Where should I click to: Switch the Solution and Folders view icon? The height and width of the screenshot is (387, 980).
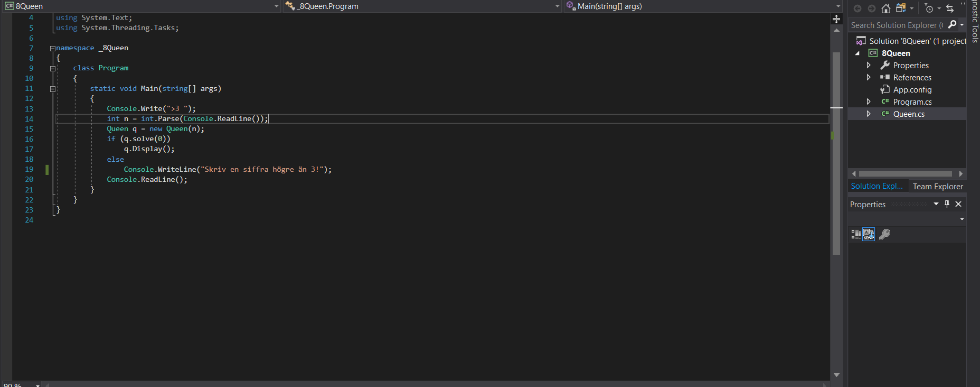click(901, 8)
